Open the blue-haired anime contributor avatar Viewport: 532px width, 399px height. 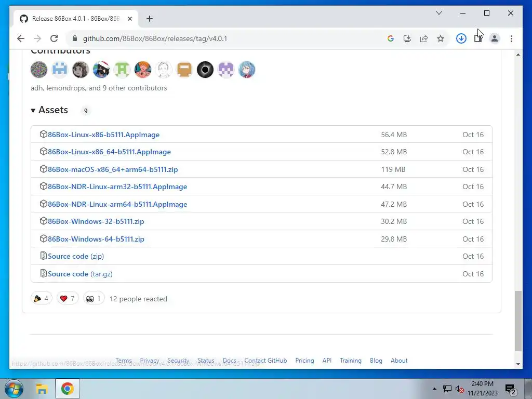247,70
